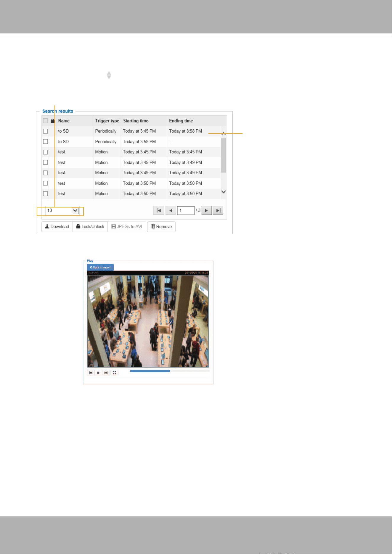Click 'test' name in the 3:45 PM row

[62, 152]
